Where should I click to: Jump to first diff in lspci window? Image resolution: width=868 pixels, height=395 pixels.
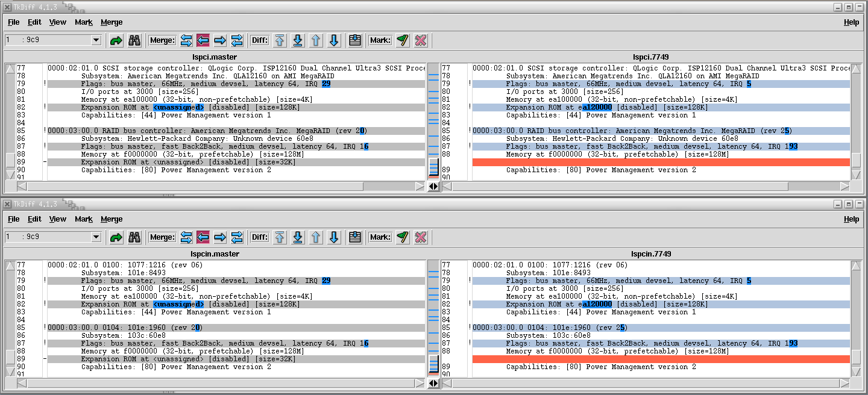[x=280, y=40]
